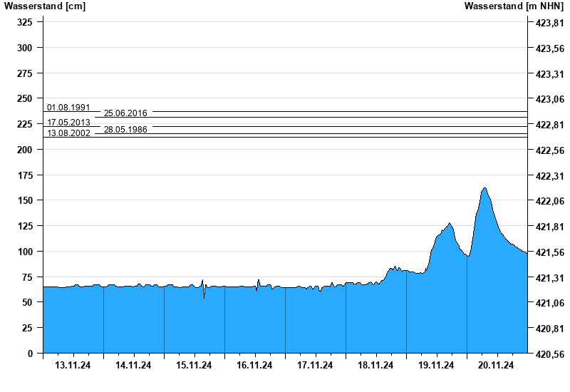Click the 01.08.1991 flood mark label

[68, 108]
